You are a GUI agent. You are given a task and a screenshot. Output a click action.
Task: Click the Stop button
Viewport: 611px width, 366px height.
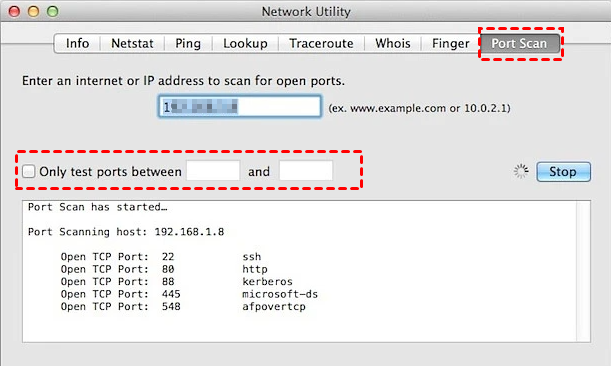pos(563,172)
